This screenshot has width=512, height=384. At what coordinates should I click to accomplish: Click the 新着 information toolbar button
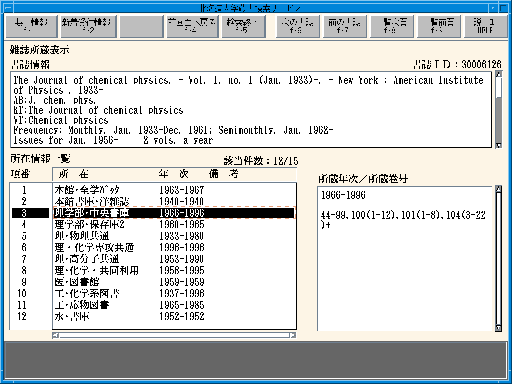click(88, 26)
